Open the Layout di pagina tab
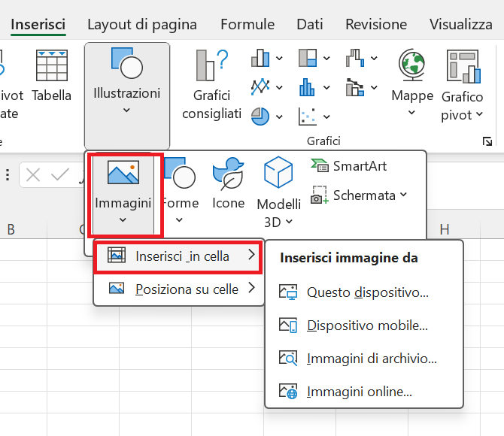Image resolution: width=504 pixels, height=436 pixels. (x=142, y=24)
